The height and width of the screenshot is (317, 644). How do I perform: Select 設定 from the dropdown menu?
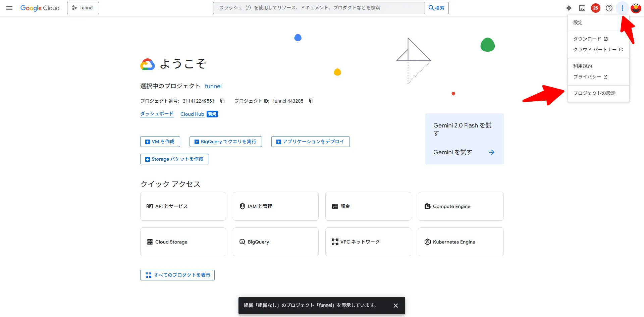pos(598,22)
